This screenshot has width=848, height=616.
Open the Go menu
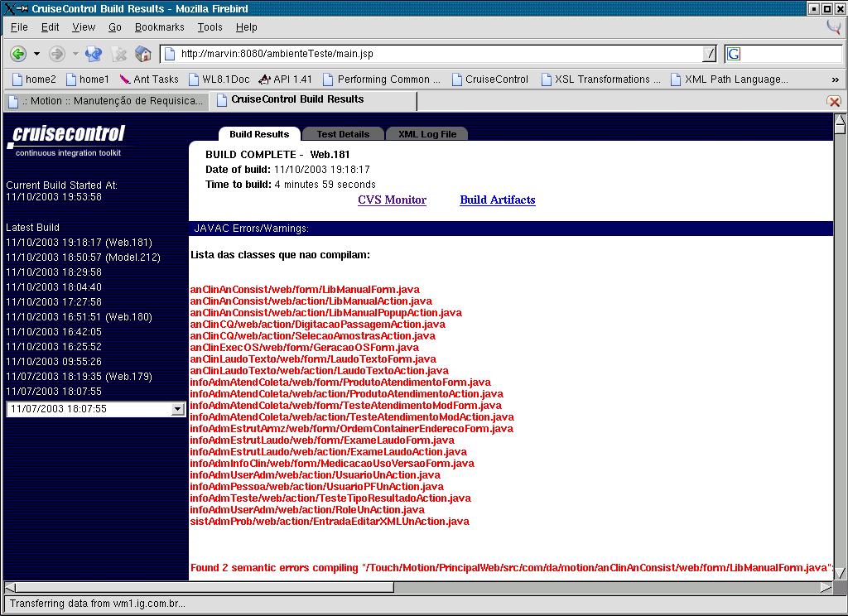(x=115, y=27)
